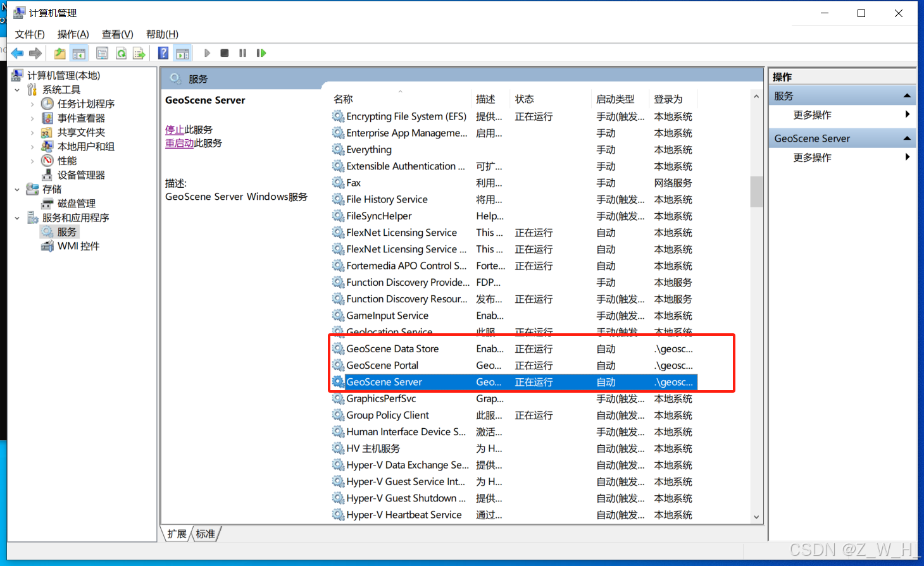Switch to the 标准 tab
This screenshot has height=566, width=924.
[x=205, y=534]
